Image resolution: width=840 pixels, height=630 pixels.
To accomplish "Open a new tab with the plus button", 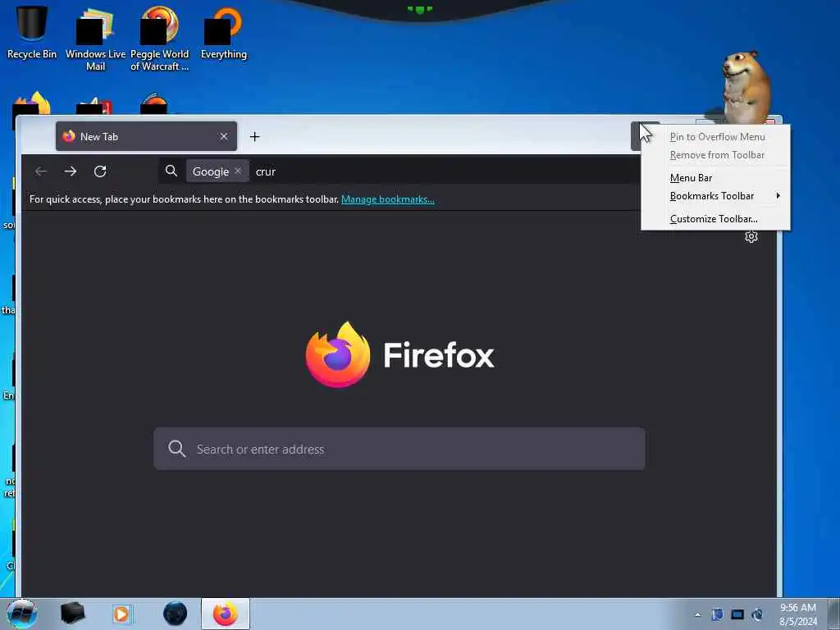I will point(254,137).
